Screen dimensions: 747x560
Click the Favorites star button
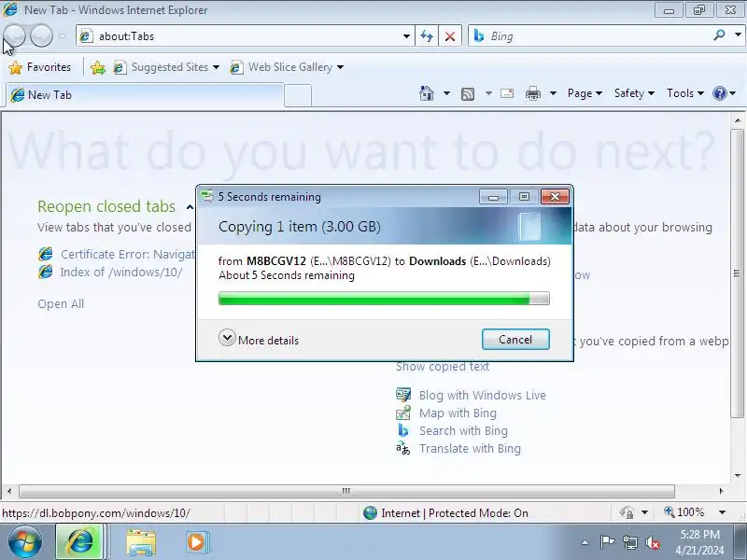pyautogui.click(x=39, y=67)
